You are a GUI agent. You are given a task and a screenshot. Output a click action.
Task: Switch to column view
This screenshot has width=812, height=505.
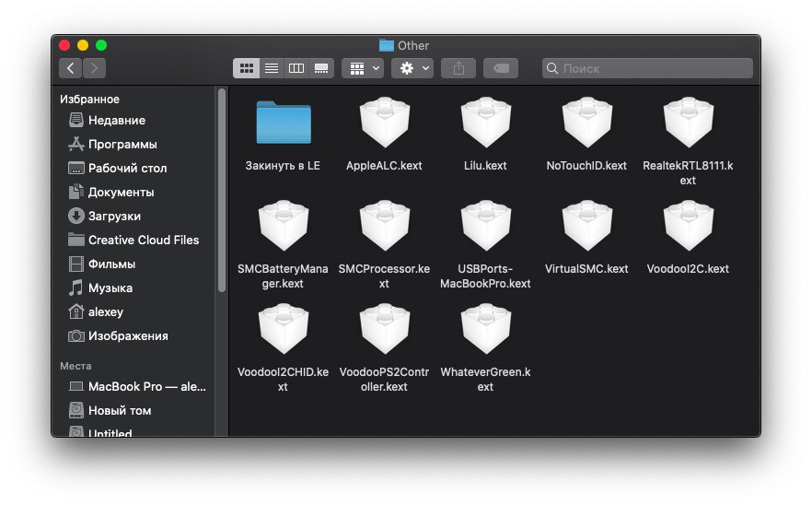(296, 68)
